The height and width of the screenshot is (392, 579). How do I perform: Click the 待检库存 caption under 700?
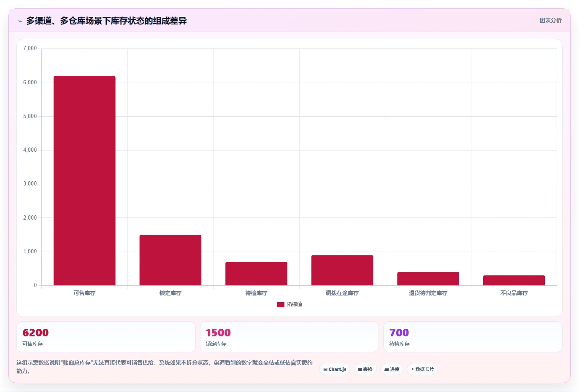(x=399, y=344)
